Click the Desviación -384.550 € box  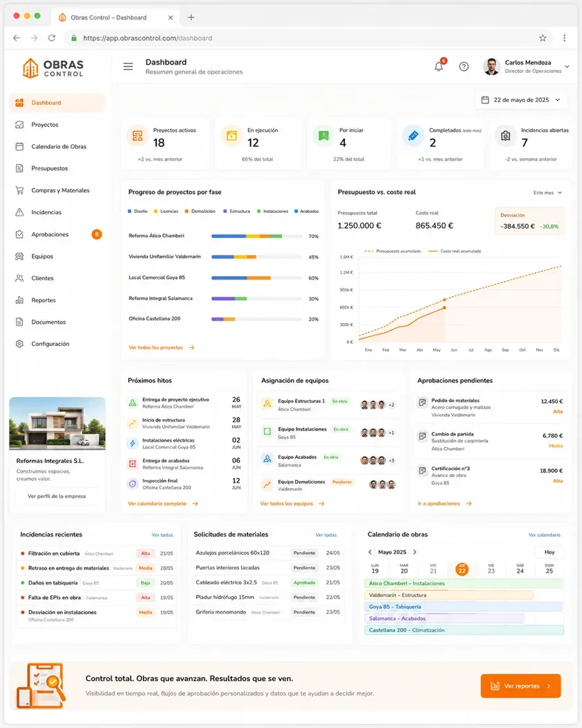pyautogui.click(x=529, y=221)
